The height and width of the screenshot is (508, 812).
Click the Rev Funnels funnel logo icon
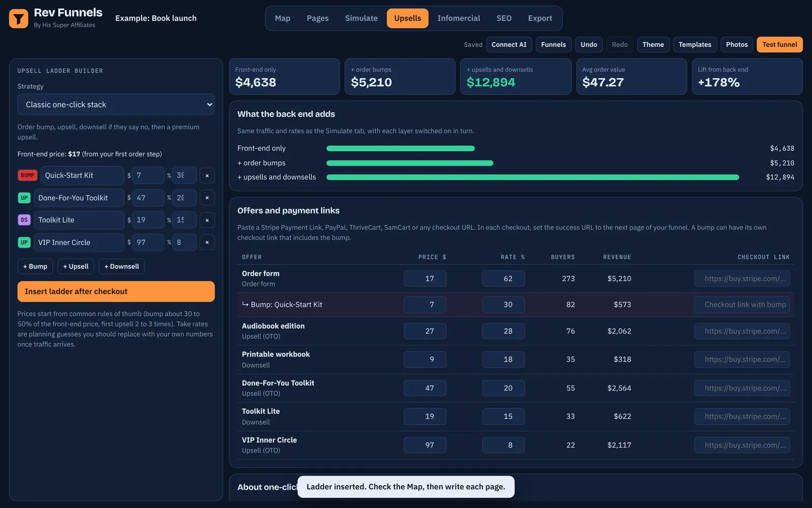click(x=19, y=19)
